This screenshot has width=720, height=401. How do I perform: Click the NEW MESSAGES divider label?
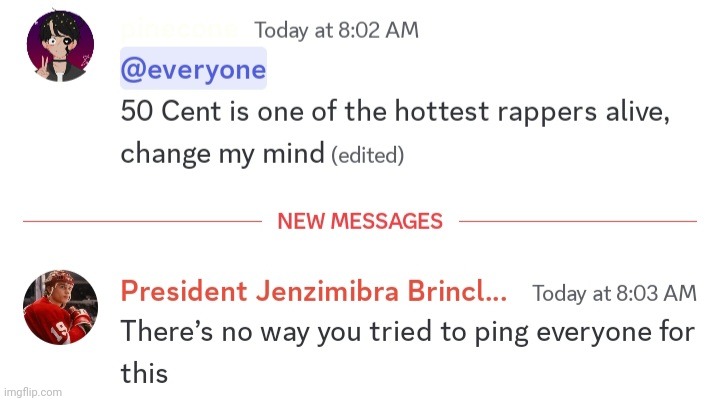[360, 221]
